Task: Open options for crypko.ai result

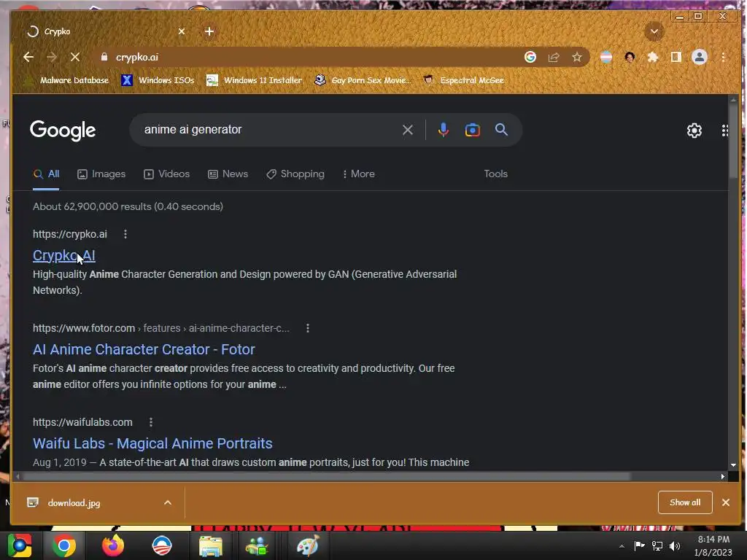Action: (125, 234)
